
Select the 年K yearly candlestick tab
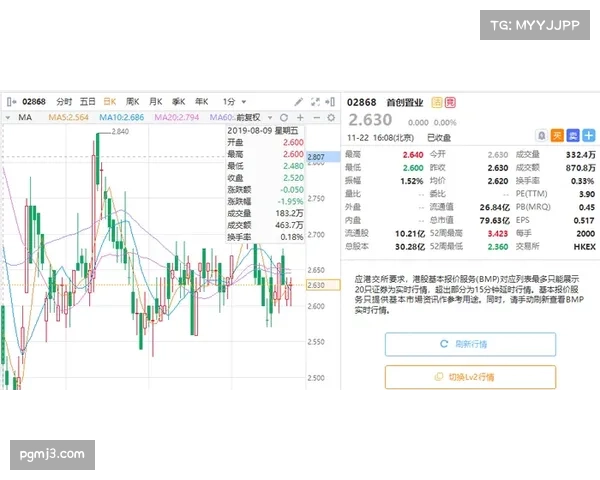(201, 102)
